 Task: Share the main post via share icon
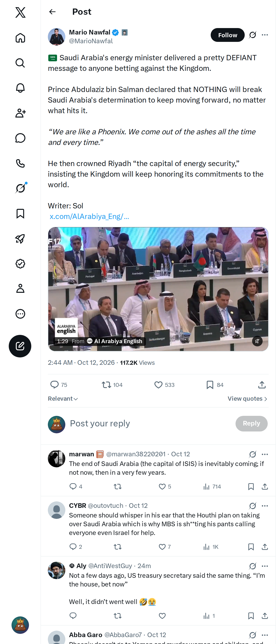click(x=262, y=385)
